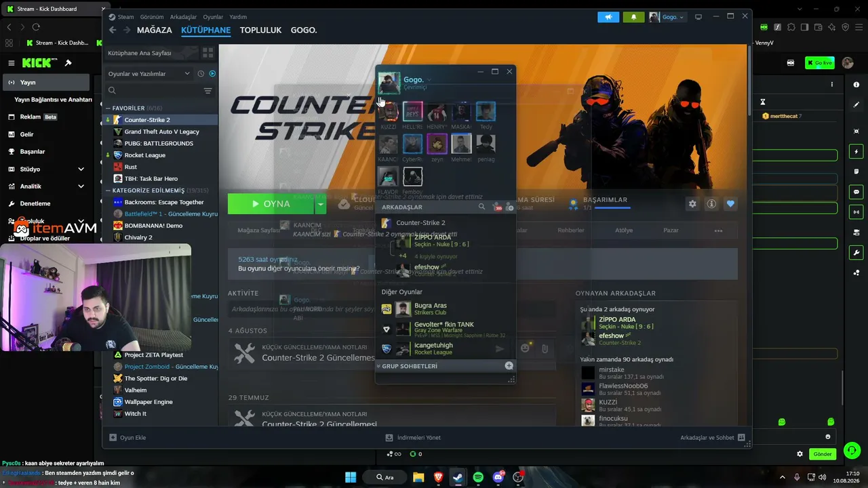Image resolution: width=868 pixels, height=488 pixels.
Task: Open Pazar link for Counter-Strike 2
Action: pos(671,230)
